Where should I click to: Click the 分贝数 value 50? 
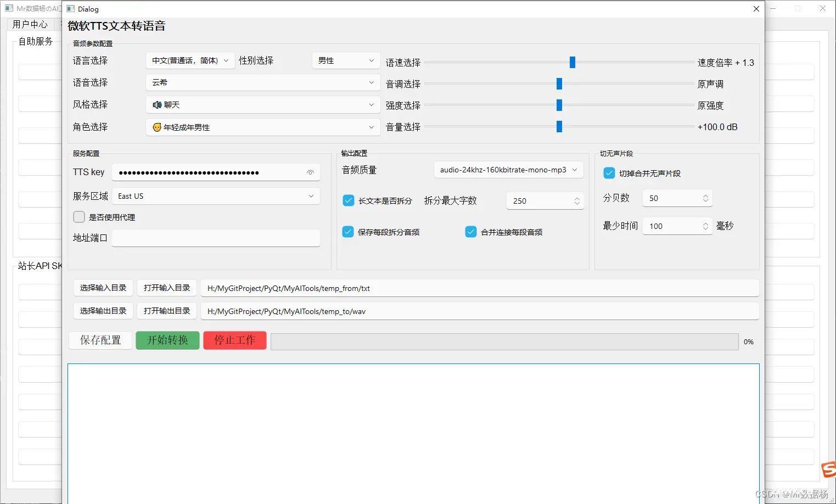tap(654, 198)
